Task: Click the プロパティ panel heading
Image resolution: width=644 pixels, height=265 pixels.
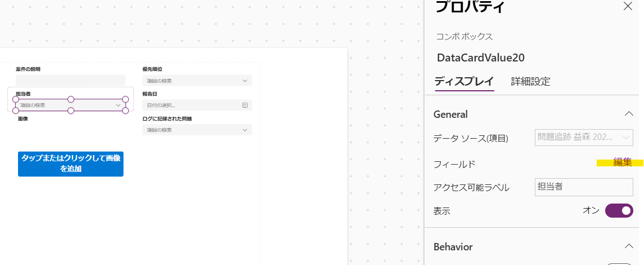Action: [470, 7]
